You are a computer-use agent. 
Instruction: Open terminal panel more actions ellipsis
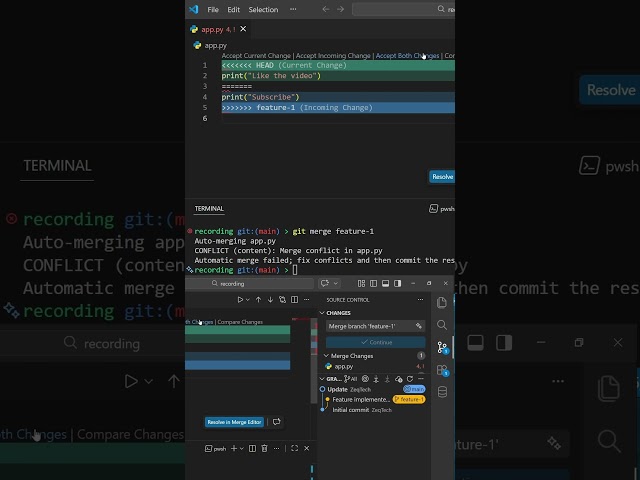(276, 449)
